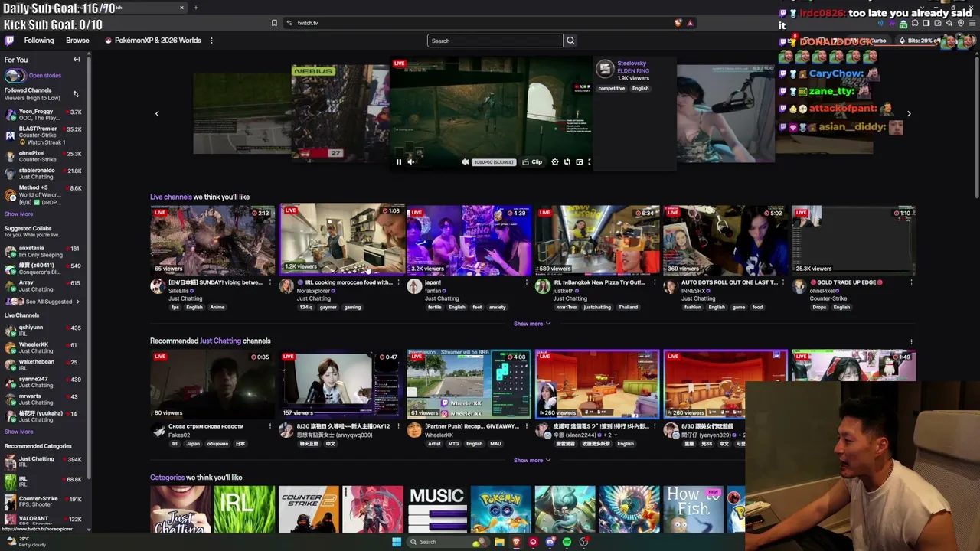Go to previous featured stream in carousel
The image size is (980, 551).
click(x=157, y=113)
